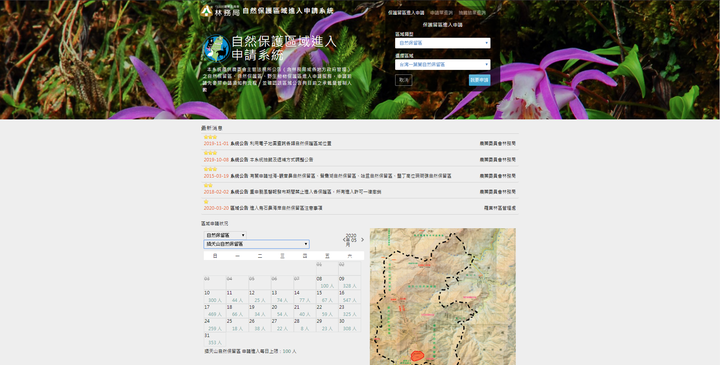Open the second top navigation tab (申請單查詢)
The height and width of the screenshot is (365, 720).
(441, 13)
